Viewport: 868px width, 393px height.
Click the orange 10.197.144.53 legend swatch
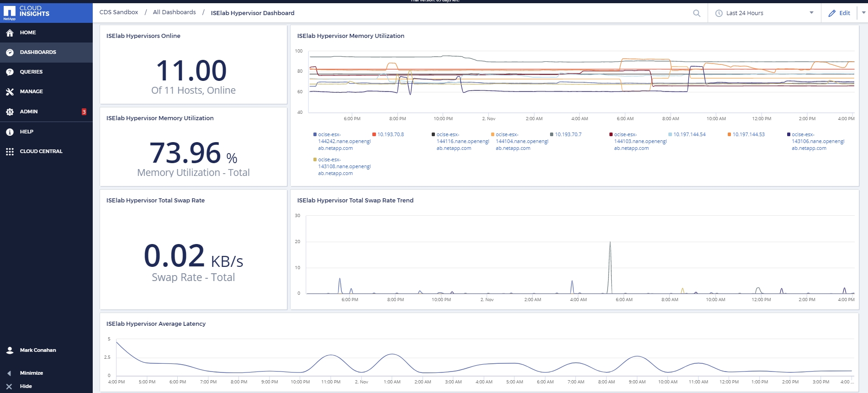729,134
